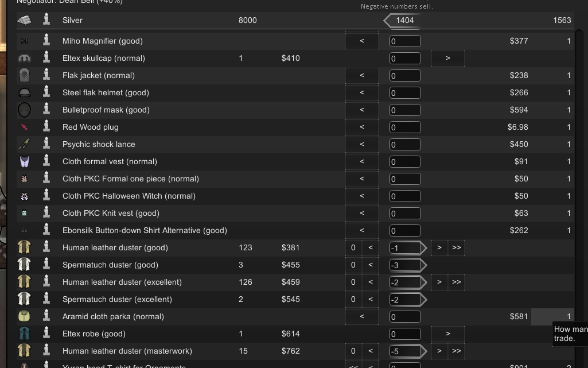
Task: Edit Human leather duster (good) quantity field
Action: (405, 248)
